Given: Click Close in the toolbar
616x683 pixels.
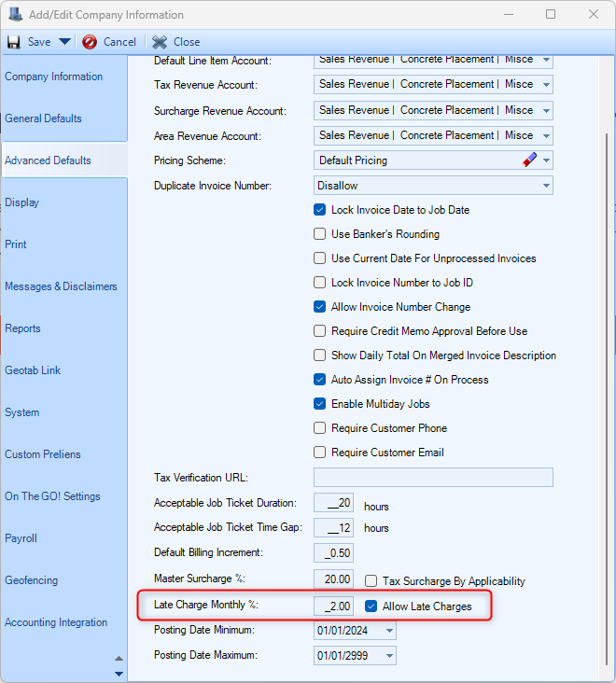Looking at the screenshot, I should click(x=187, y=42).
